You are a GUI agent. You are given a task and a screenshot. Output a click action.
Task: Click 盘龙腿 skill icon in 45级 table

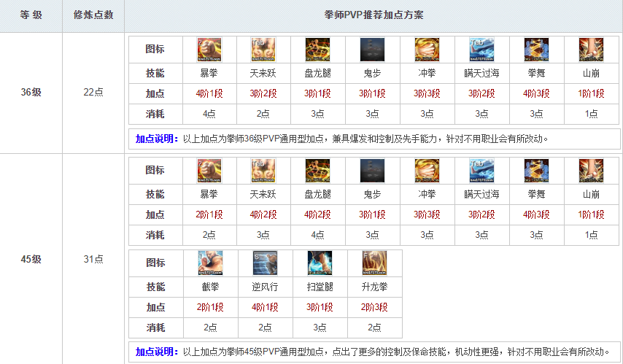click(318, 171)
